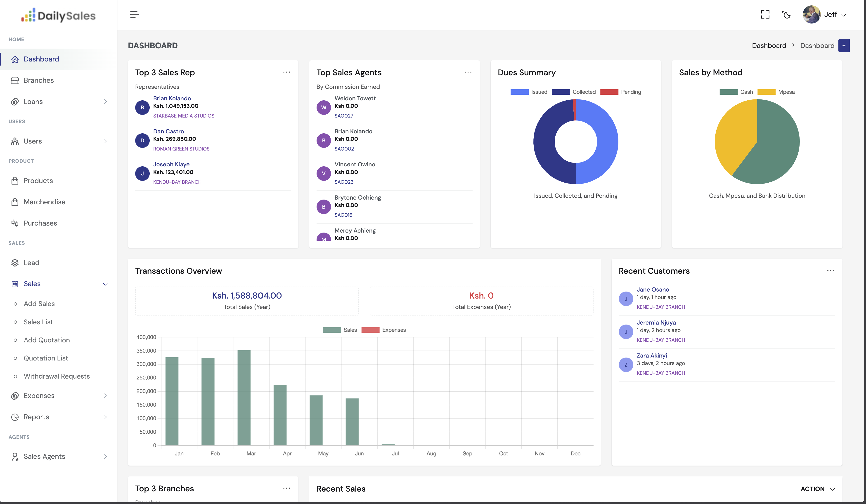
Task: Open the Top Sales Agents three-dot menu
Action: click(468, 72)
